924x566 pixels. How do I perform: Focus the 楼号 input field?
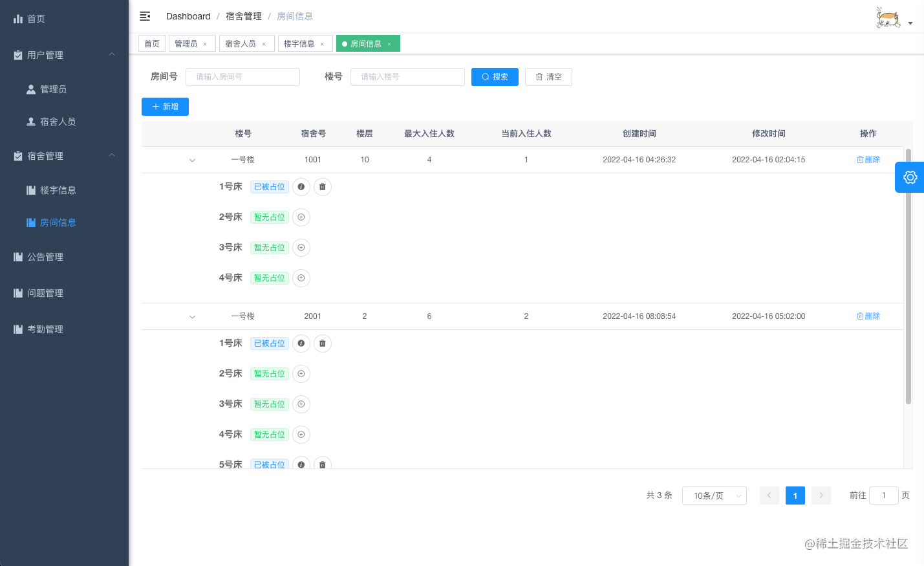[407, 77]
